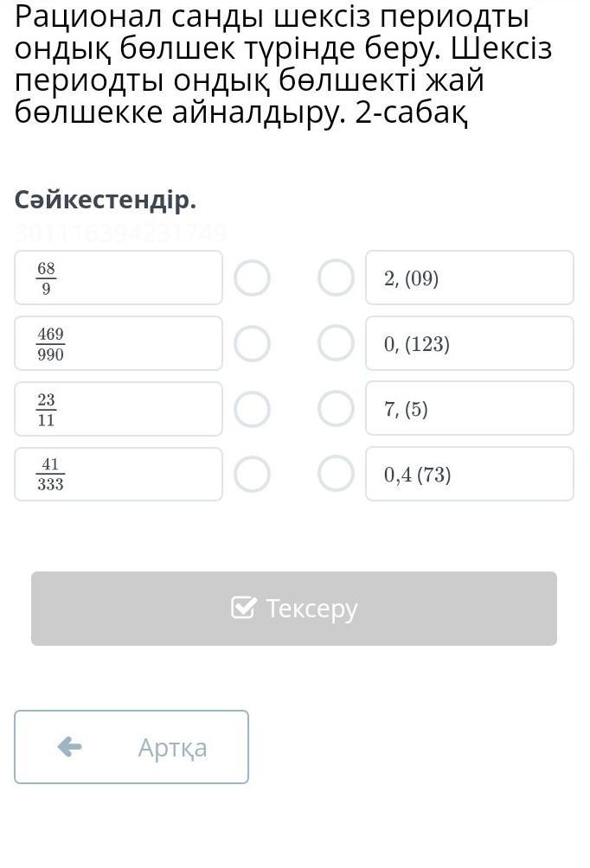This screenshot has height=868, width=590.
Task: Select the radio circle beside 7,(5)
Action: coord(336,409)
